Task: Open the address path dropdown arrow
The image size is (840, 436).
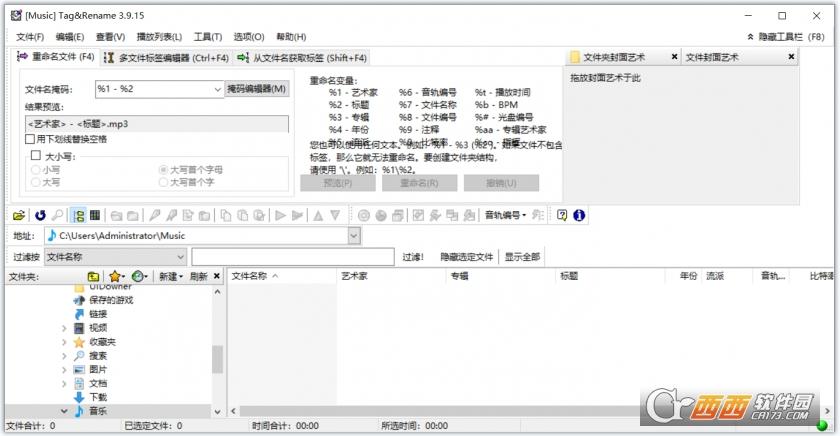Action: (354, 236)
